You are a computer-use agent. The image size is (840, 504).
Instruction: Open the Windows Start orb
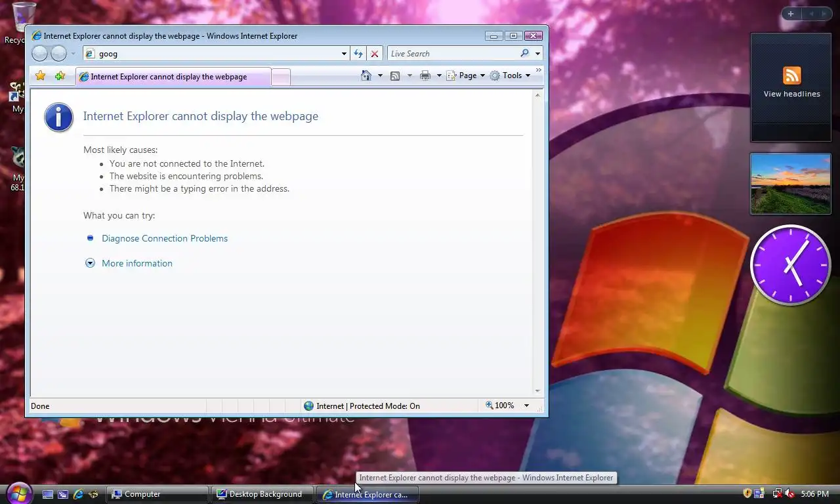click(x=18, y=493)
